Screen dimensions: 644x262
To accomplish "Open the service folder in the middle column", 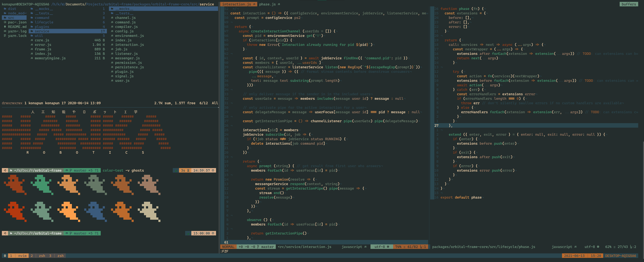I will [x=42, y=31].
